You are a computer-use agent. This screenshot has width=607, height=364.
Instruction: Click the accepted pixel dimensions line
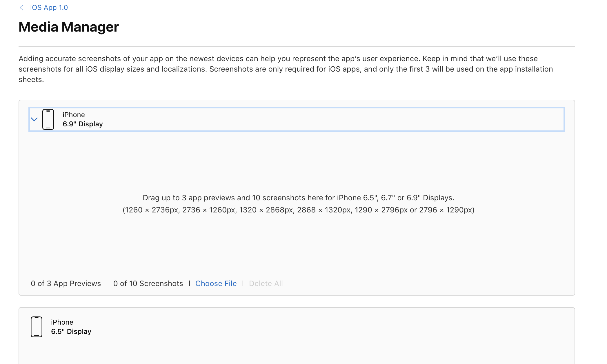click(298, 210)
